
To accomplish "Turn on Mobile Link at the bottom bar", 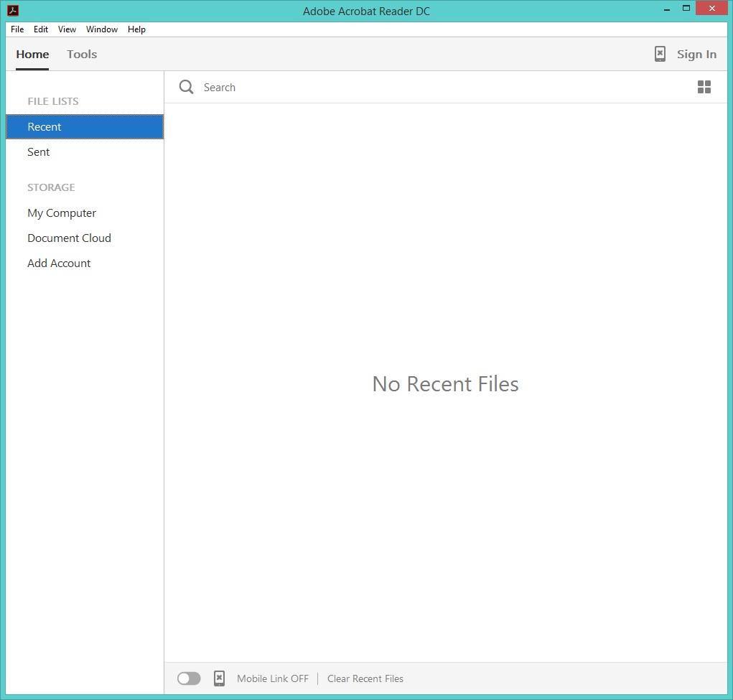I will click(x=188, y=678).
